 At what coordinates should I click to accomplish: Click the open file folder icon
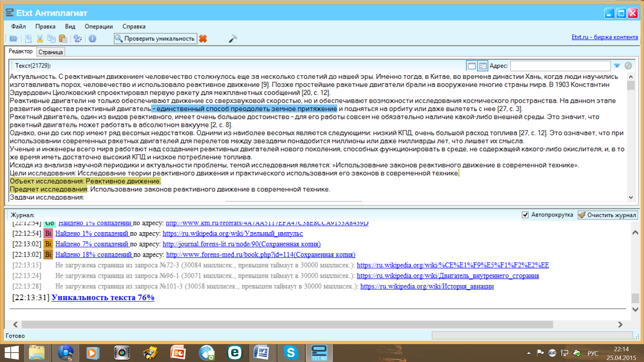click(x=13, y=39)
